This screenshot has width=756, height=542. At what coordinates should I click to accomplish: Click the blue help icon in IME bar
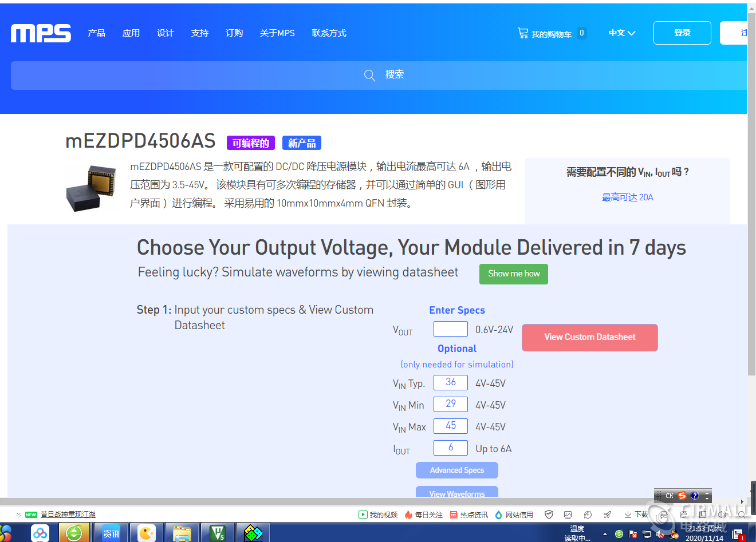(x=695, y=496)
